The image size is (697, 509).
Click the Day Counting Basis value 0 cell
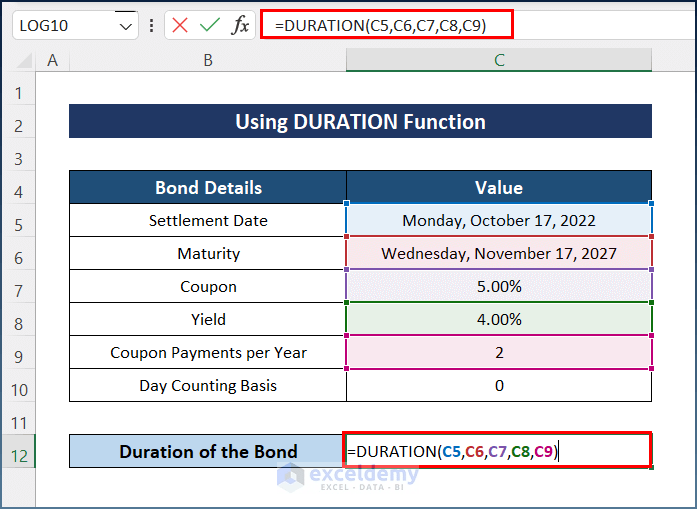click(499, 385)
